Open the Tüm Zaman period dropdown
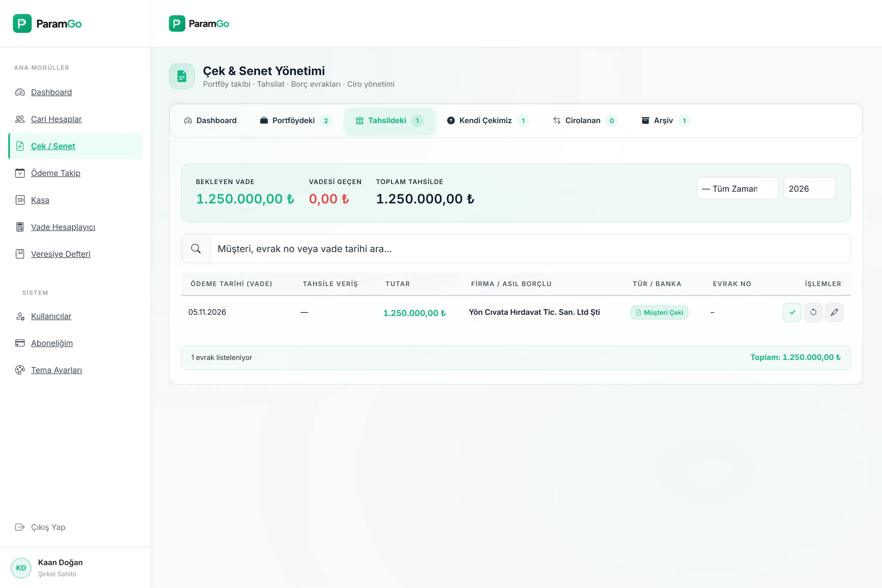The image size is (882, 588). tap(737, 189)
